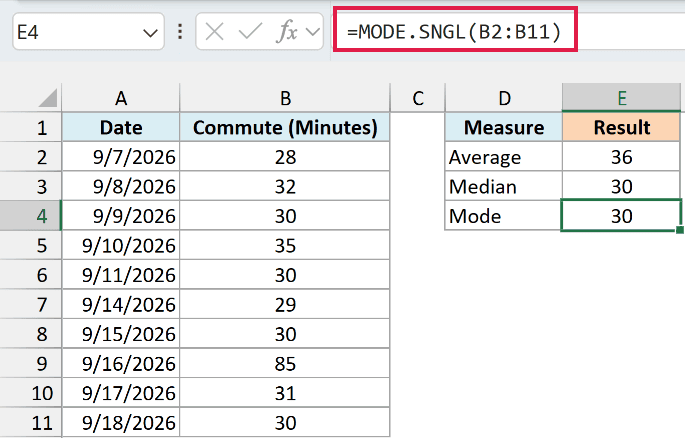Select the cell with date 9/15/2026
Image resolution: width=685 pixels, height=438 pixels.
pos(121,334)
